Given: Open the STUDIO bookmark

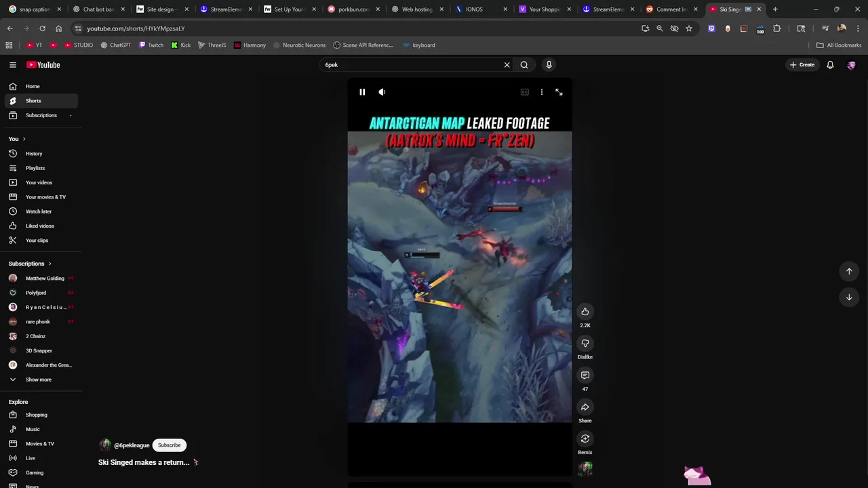Looking at the screenshot, I should point(79,45).
